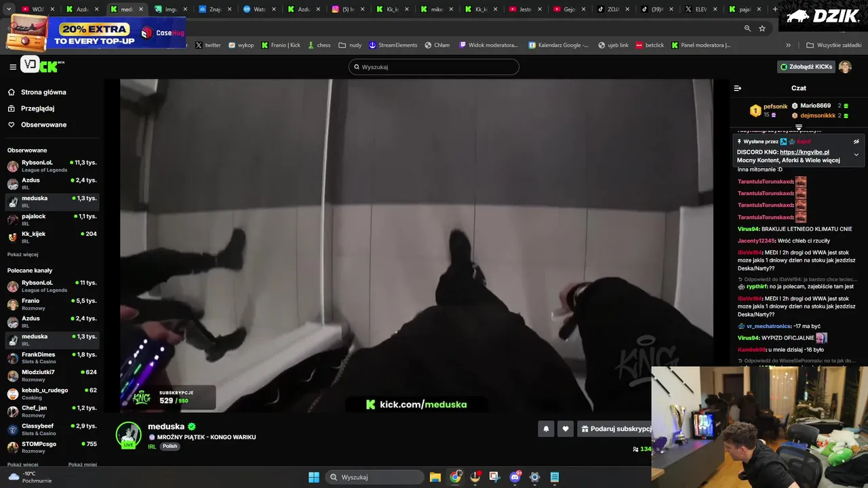868x488 pixels.
Task: Open the tab search dropdown arrow
Action: (x=9, y=9)
